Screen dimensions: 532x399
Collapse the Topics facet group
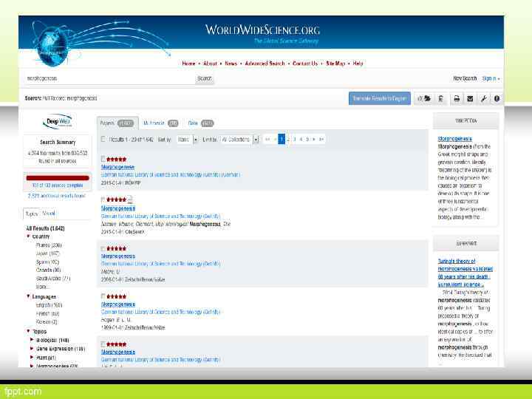28,331
